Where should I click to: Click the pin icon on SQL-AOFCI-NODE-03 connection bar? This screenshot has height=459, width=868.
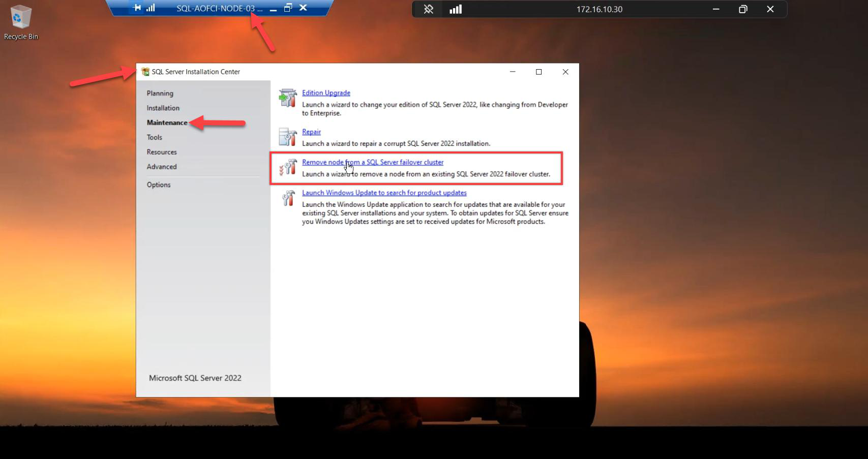(x=137, y=8)
